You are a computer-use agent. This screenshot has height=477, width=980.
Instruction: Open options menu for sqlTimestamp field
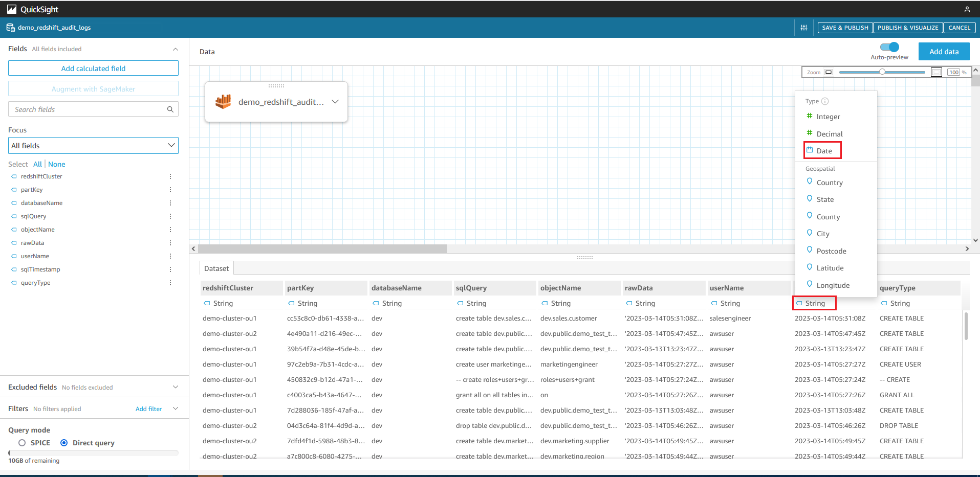(x=170, y=269)
